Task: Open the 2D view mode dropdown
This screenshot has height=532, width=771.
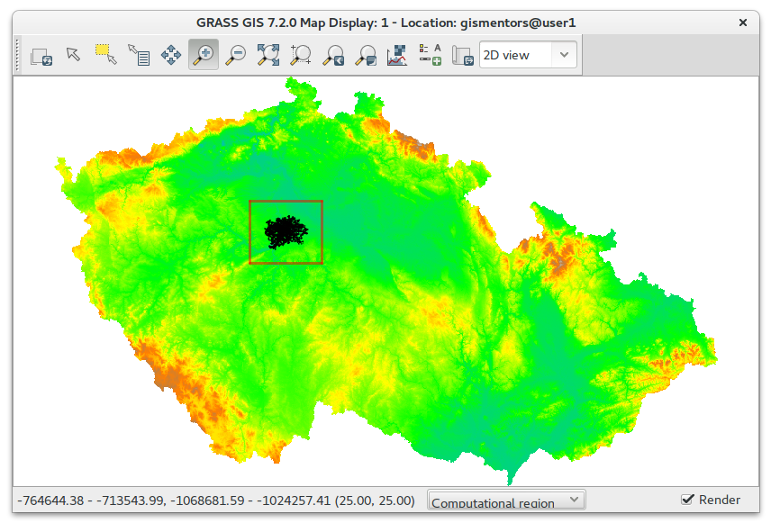Action: click(x=528, y=55)
